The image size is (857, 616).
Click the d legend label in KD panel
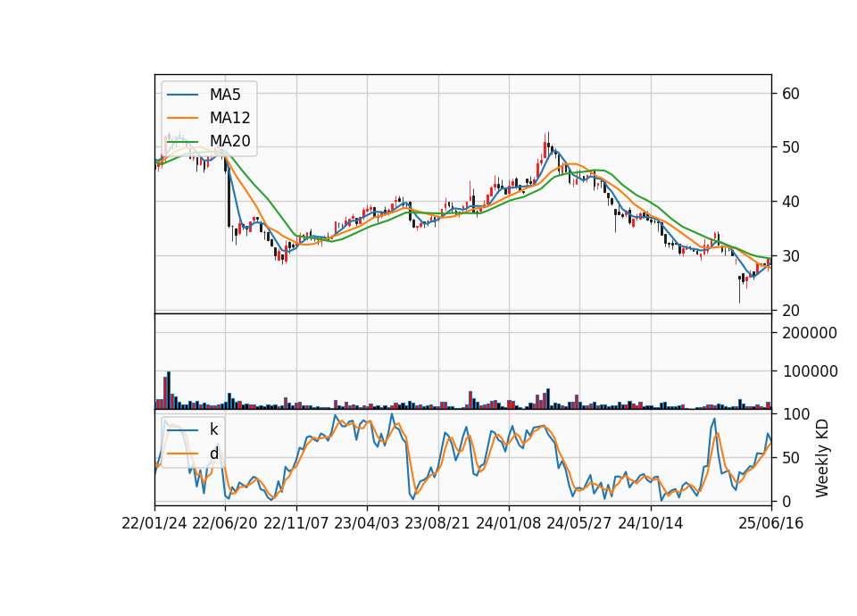[x=213, y=454]
